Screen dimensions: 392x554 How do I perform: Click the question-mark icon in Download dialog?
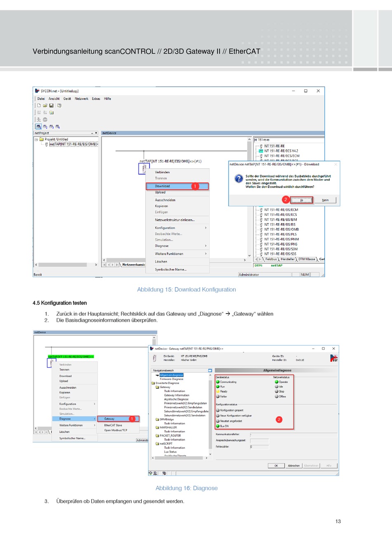[239, 178]
